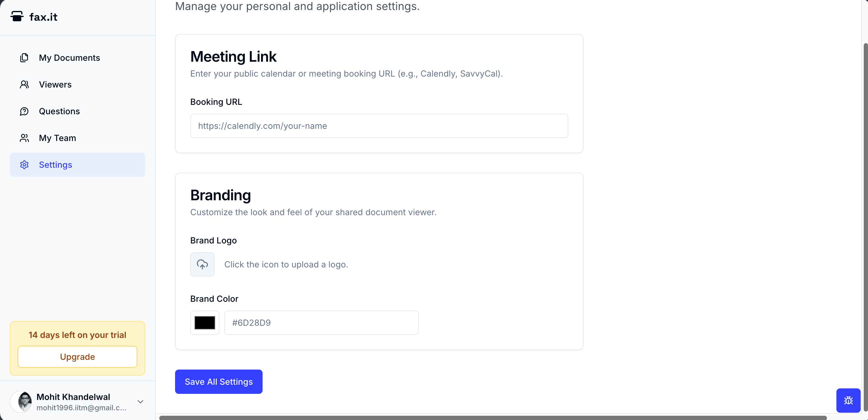Image resolution: width=868 pixels, height=420 pixels.
Task: Switch to My Documents in the sidebar
Action: coord(69,58)
